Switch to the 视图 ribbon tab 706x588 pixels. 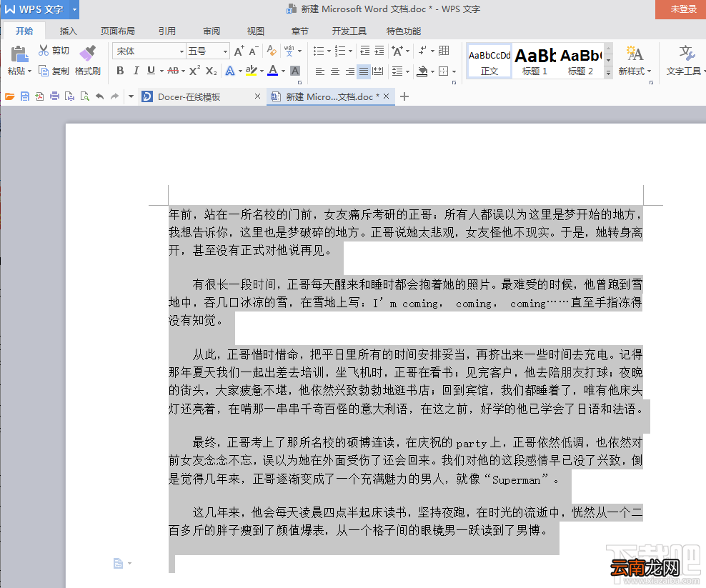256,31
